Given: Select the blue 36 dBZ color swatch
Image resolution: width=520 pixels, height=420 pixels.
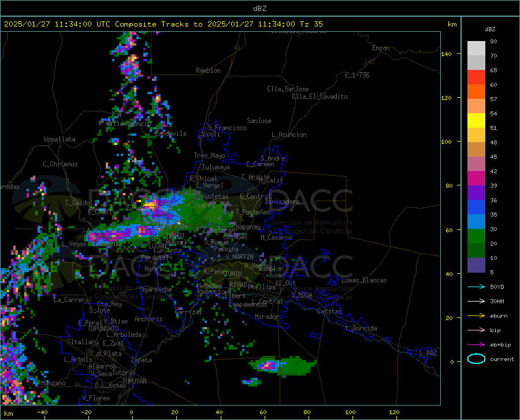Looking at the screenshot, I should 476,207.
